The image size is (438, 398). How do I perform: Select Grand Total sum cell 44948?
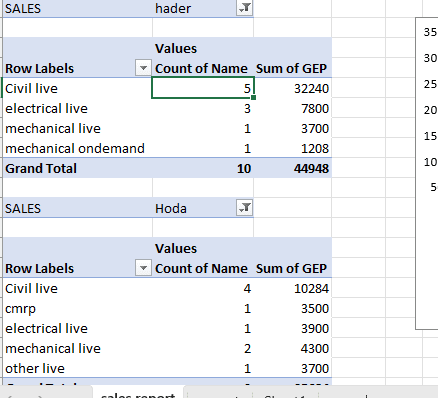point(292,168)
